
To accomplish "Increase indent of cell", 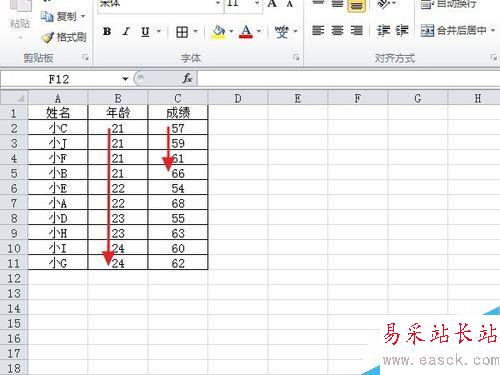I will [x=402, y=31].
